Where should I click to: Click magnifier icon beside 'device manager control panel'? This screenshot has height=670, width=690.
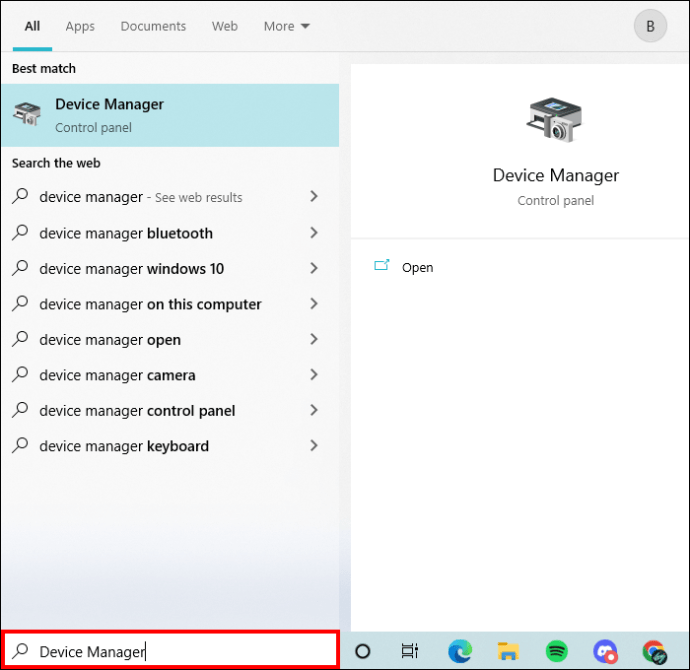20,410
